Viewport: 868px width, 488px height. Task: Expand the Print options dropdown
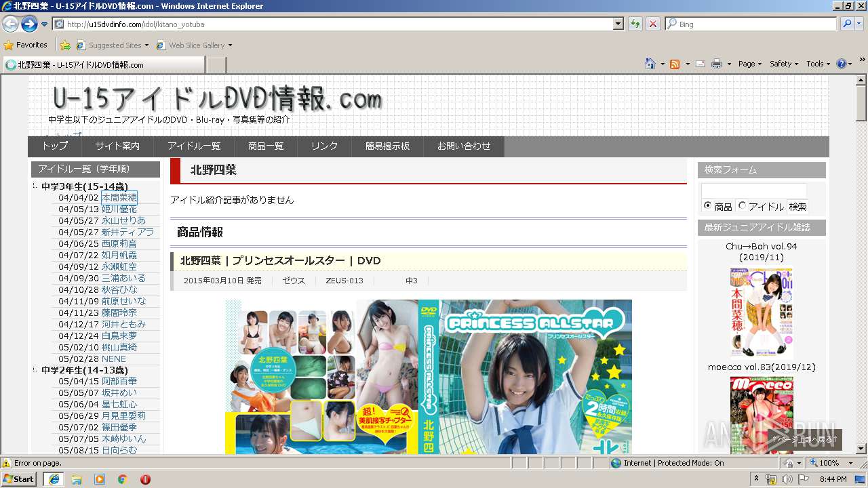coord(729,64)
